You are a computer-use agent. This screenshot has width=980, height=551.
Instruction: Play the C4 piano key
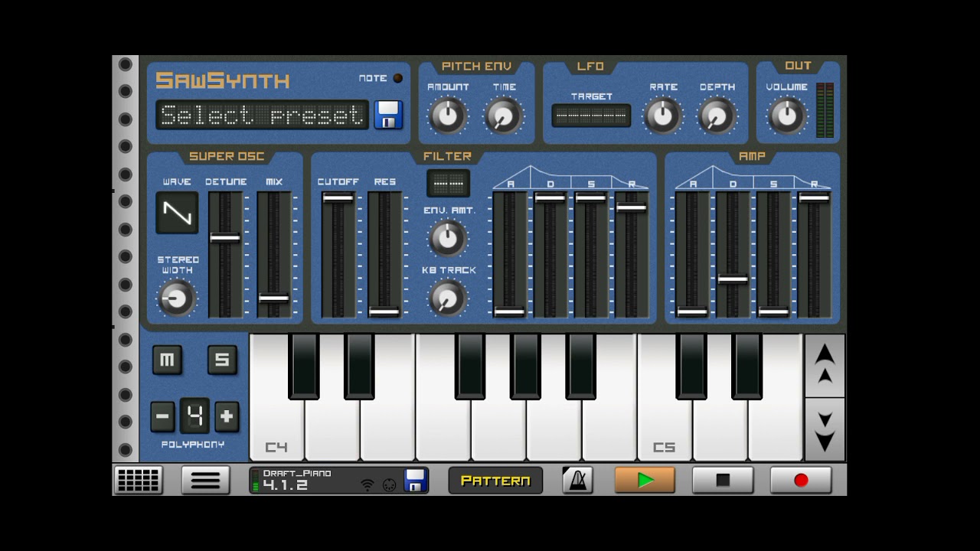276,429
